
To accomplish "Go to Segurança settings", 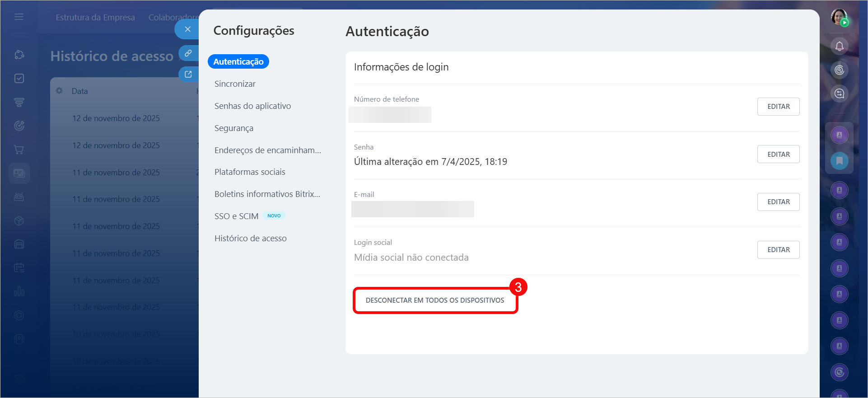I will [x=233, y=128].
